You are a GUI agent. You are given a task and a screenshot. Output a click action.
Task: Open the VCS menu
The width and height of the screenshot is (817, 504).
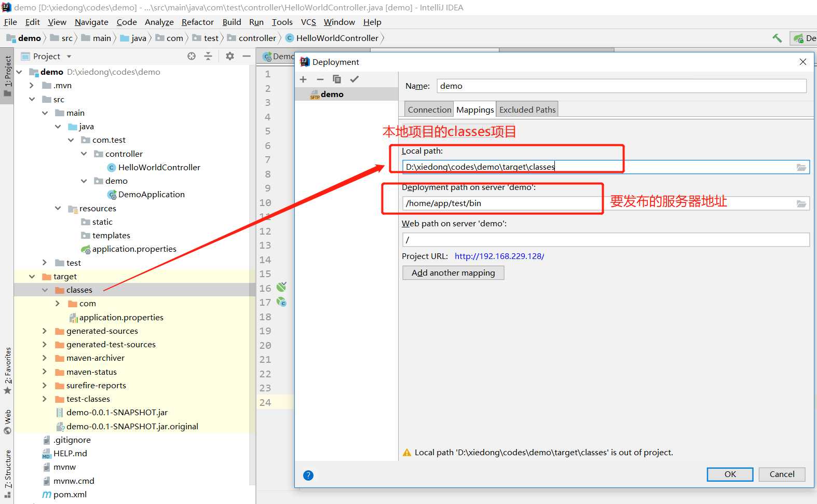[x=308, y=22]
